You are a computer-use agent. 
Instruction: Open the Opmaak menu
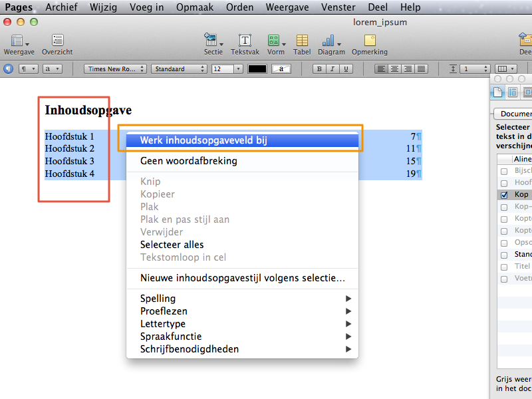(x=195, y=7)
